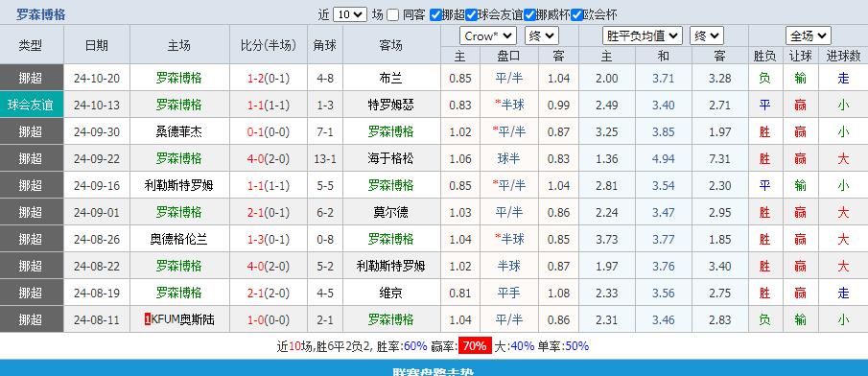868x376 pixels.
Task: Open the 全场 dropdown
Action: (x=809, y=36)
